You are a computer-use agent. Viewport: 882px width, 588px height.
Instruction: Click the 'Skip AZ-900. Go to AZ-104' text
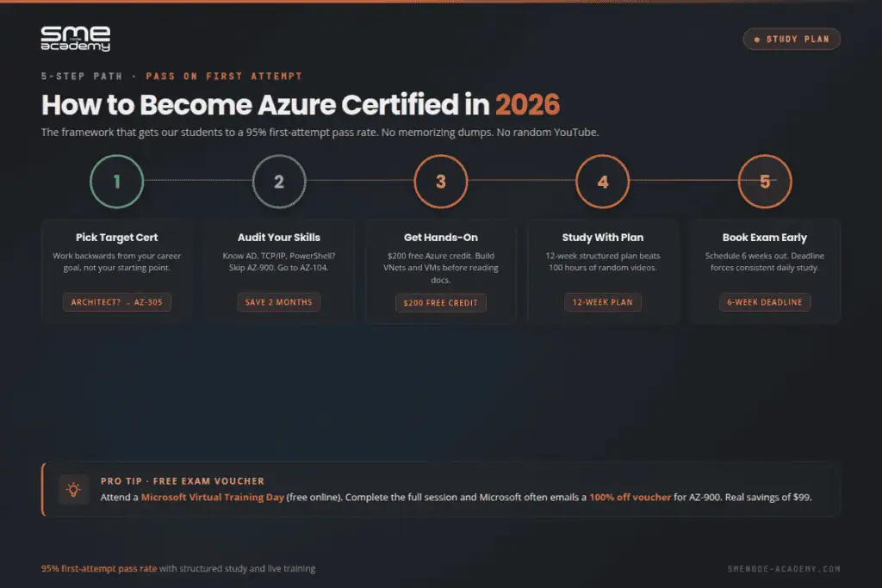pyautogui.click(x=279, y=268)
